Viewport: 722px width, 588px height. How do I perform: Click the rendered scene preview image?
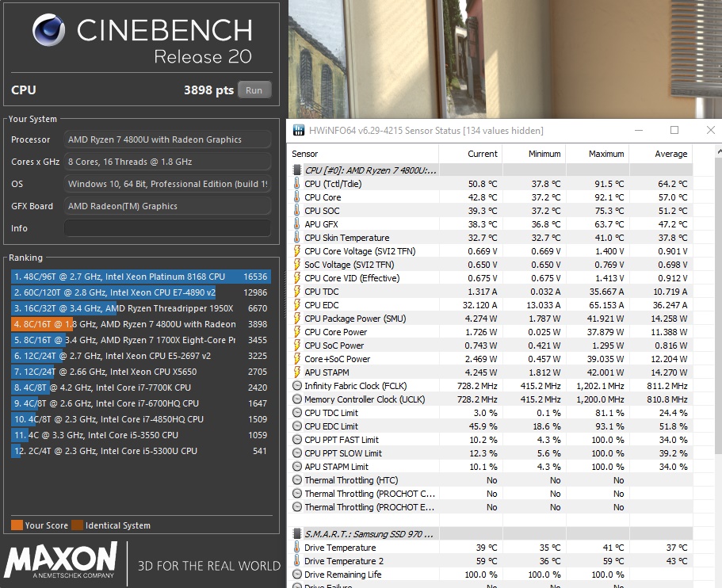[x=505, y=59]
